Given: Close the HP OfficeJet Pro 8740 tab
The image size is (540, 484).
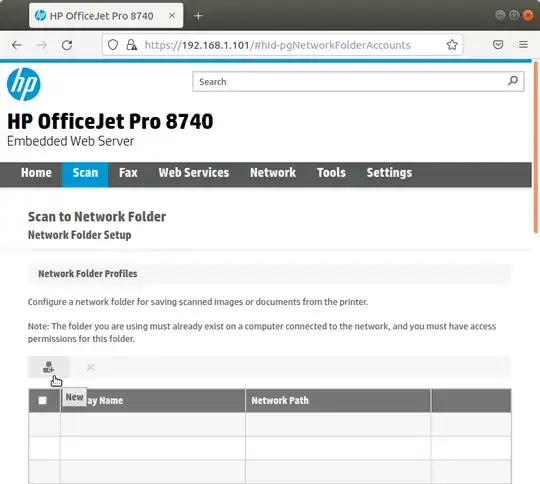Looking at the screenshot, I should (x=172, y=16).
